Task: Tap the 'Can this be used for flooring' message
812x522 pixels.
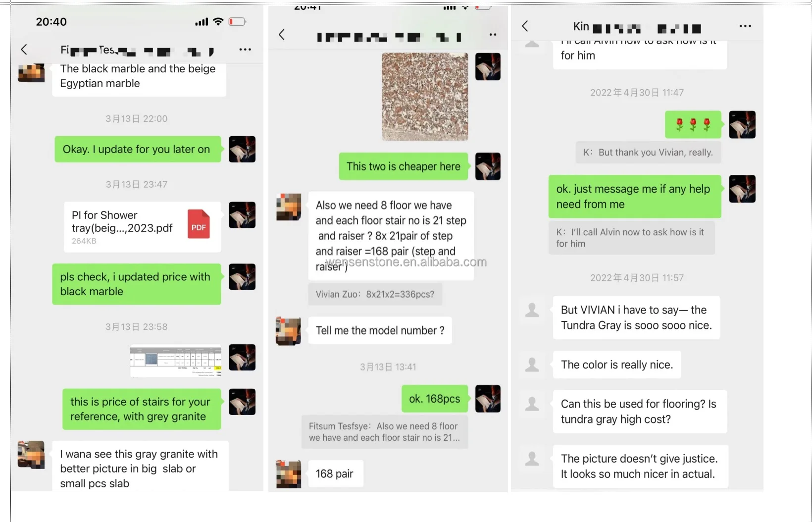Action: (640, 412)
